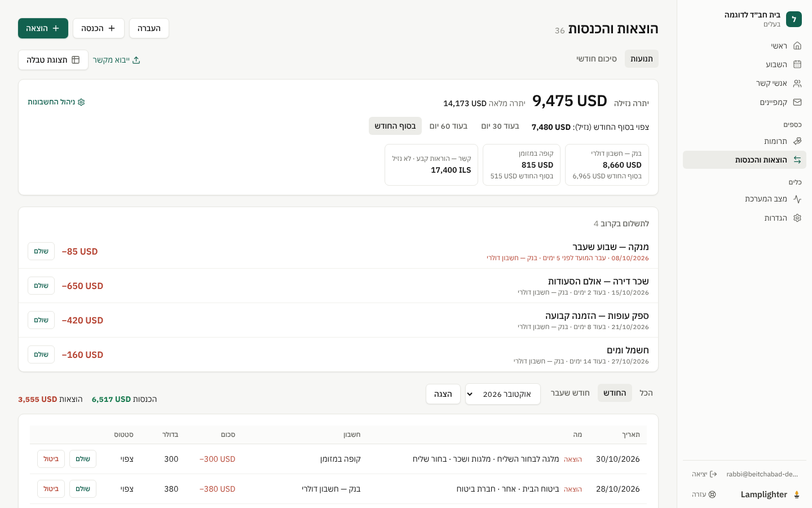Open הגדרות gear icon in sidebar
Screen dimensions: 812x508
tap(797, 218)
